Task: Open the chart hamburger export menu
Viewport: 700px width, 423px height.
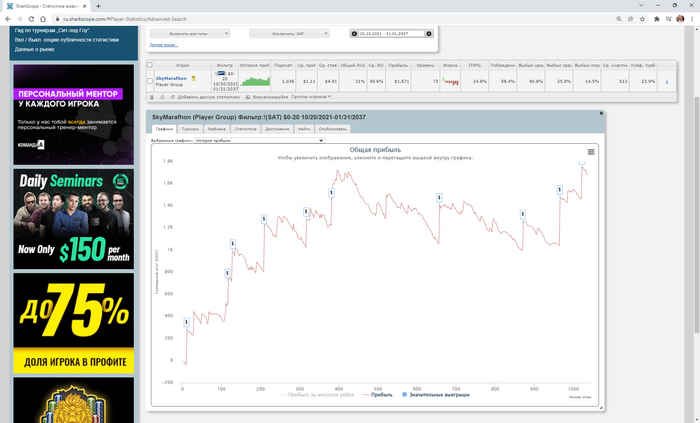Action: click(591, 152)
